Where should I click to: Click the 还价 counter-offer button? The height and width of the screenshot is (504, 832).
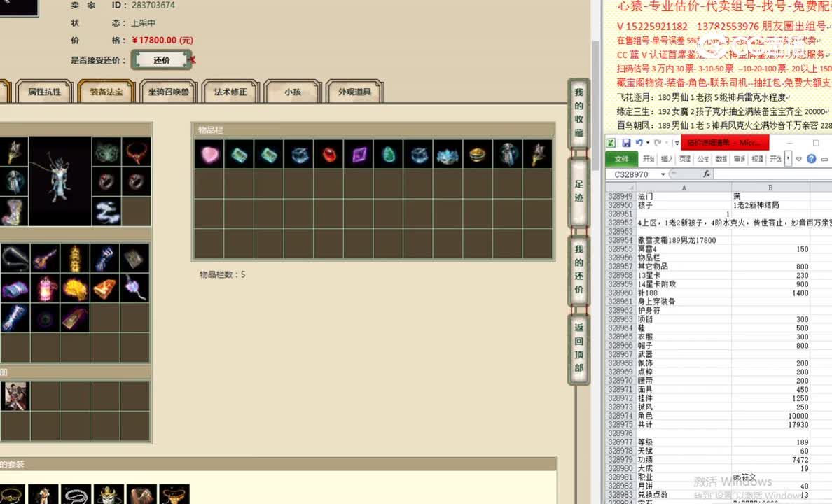[x=162, y=59]
